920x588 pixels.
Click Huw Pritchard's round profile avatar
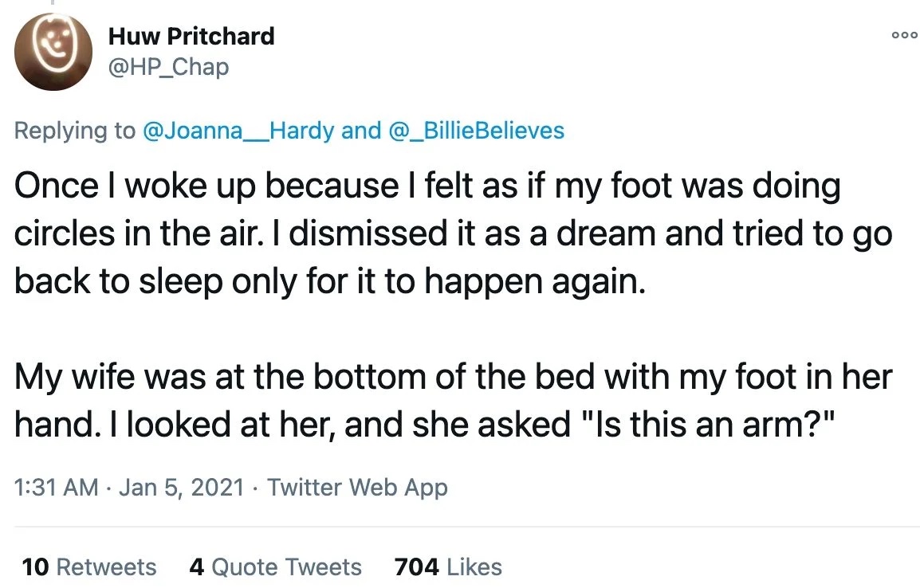(53, 52)
